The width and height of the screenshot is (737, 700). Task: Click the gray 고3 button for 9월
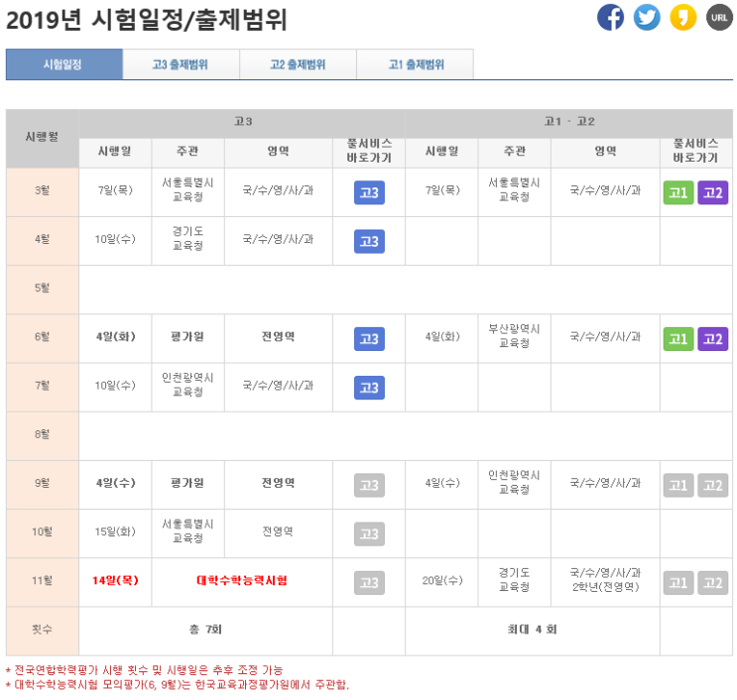(x=369, y=485)
